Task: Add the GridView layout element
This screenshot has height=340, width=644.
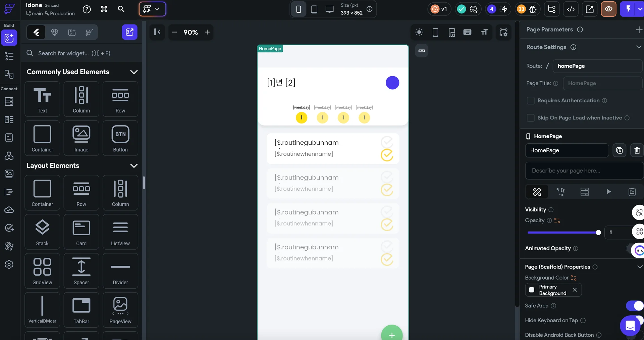Action: point(42,271)
